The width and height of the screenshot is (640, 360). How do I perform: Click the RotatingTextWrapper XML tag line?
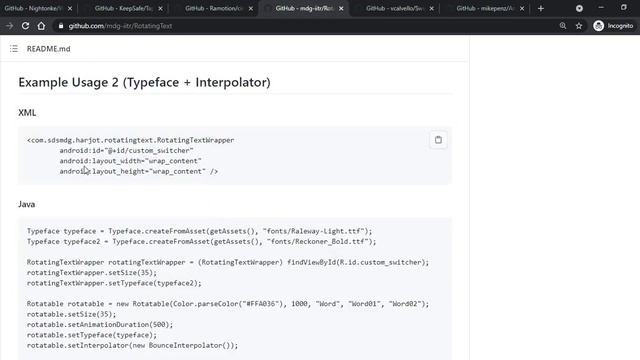point(131,140)
